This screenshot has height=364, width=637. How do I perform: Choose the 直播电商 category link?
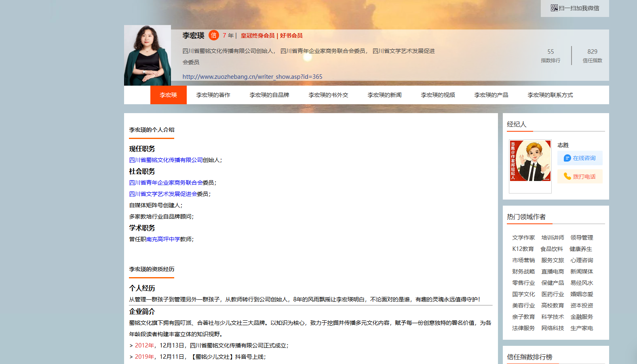tap(553, 271)
